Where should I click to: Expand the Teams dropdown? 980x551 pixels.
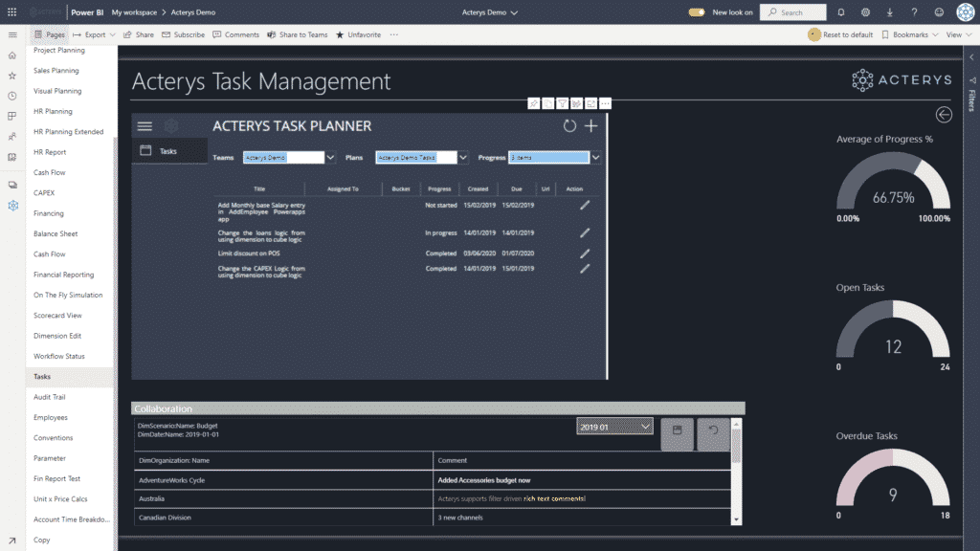pyautogui.click(x=331, y=158)
